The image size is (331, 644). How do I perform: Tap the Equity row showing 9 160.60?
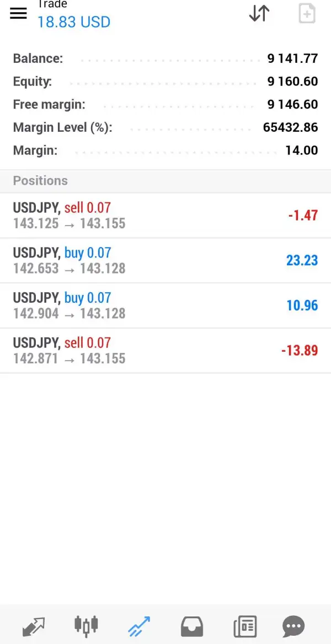coord(165,82)
